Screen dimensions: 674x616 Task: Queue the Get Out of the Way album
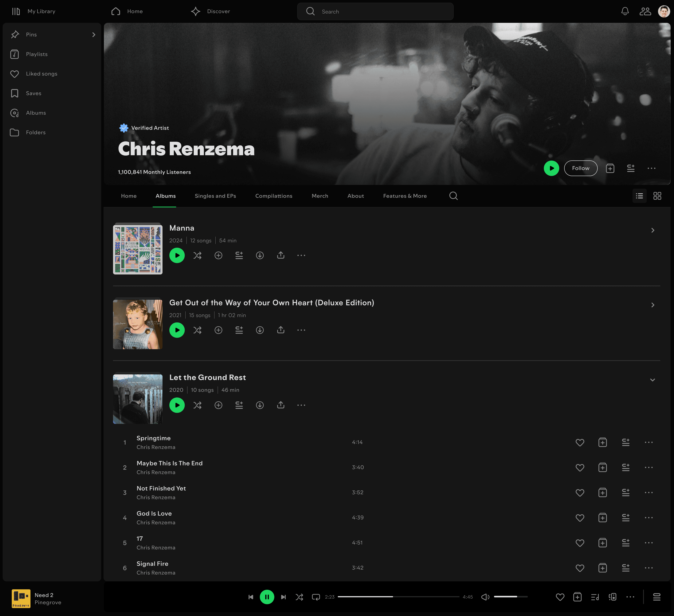(x=239, y=330)
